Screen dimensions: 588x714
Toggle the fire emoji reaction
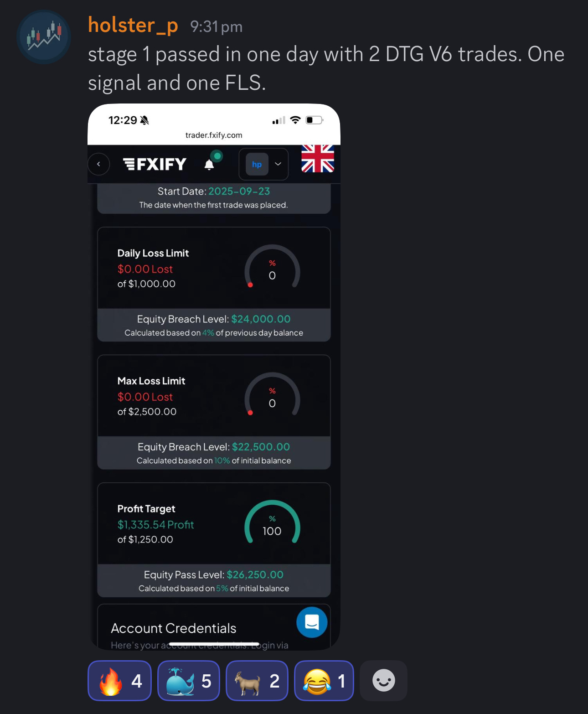click(x=119, y=681)
